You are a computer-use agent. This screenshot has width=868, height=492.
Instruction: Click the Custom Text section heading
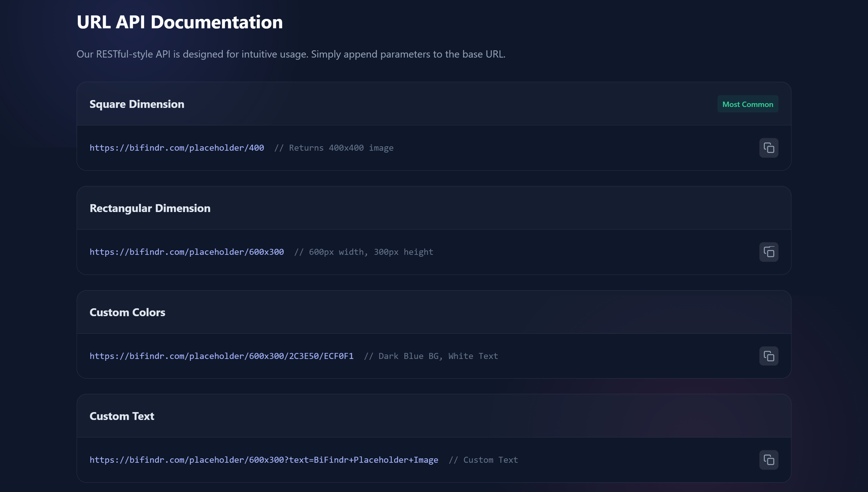122,416
